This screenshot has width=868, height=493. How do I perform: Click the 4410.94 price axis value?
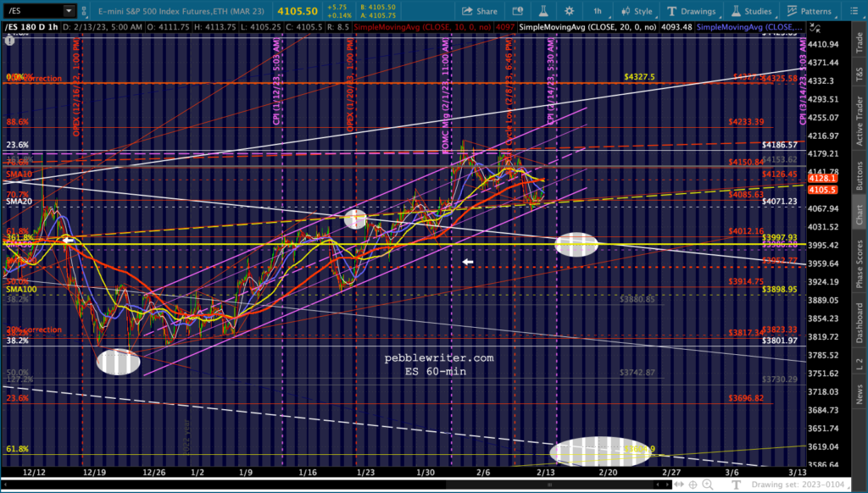823,44
